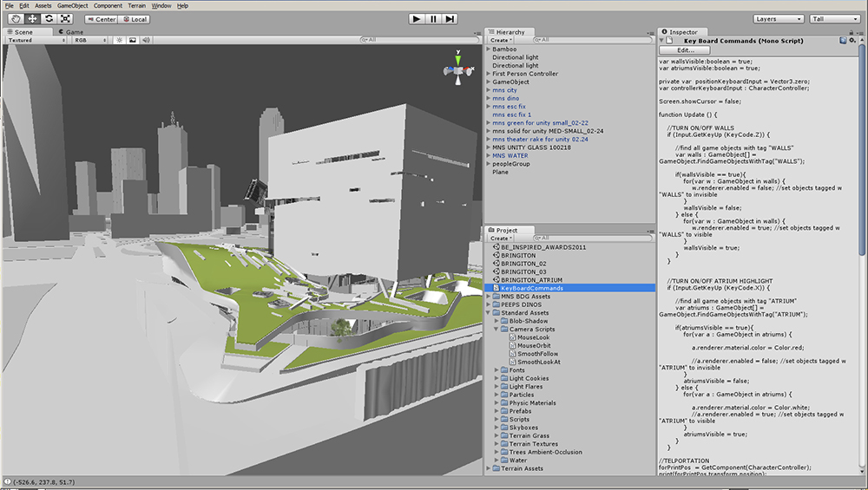The height and width of the screenshot is (490, 868).
Task: Open the Layers dropdown
Action: tap(777, 18)
